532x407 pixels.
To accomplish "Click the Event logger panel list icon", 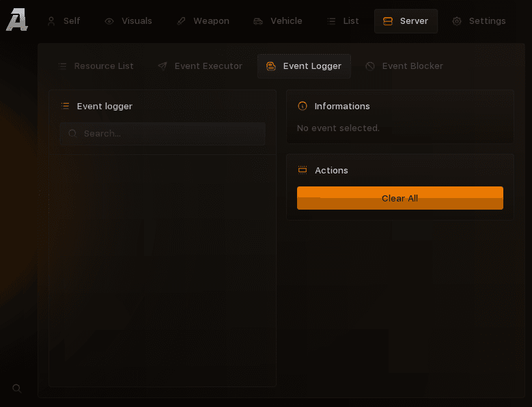I will [x=65, y=106].
